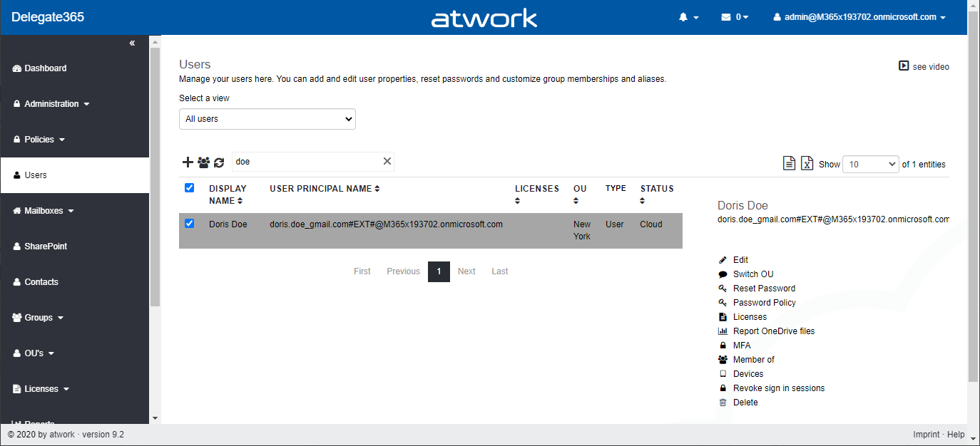This screenshot has width=980, height=446.
Task: Export the list with the PDF document icon
Action: pyautogui.click(x=789, y=163)
